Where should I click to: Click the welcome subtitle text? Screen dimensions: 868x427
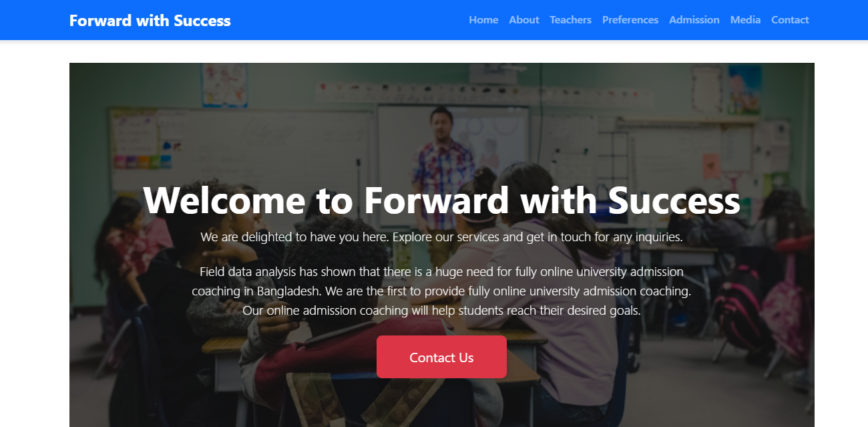[441, 237]
